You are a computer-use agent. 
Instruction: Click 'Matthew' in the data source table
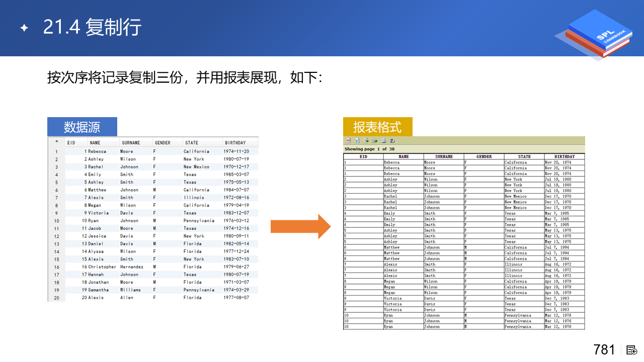pyautogui.click(x=97, y=190)
